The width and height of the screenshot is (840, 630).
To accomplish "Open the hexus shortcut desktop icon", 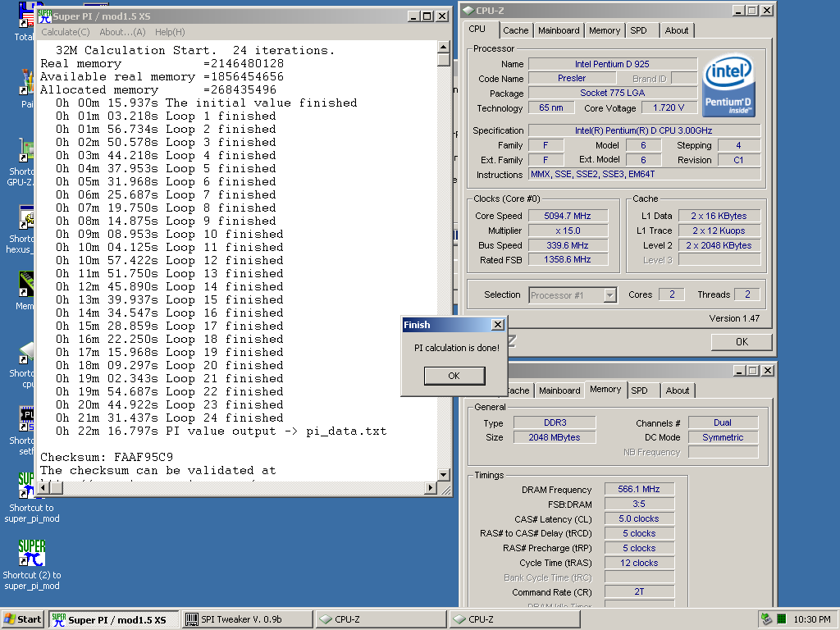I will point(26,218).
